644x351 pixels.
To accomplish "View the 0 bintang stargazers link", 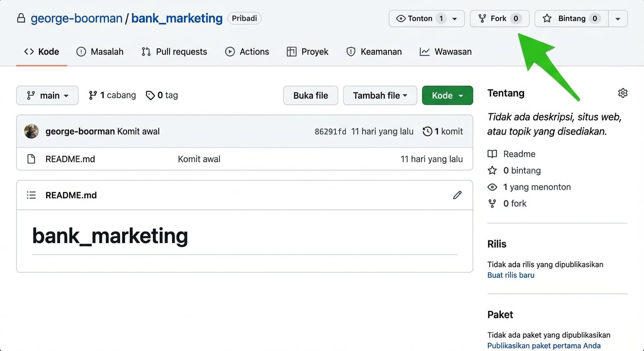I will point(514,170).
